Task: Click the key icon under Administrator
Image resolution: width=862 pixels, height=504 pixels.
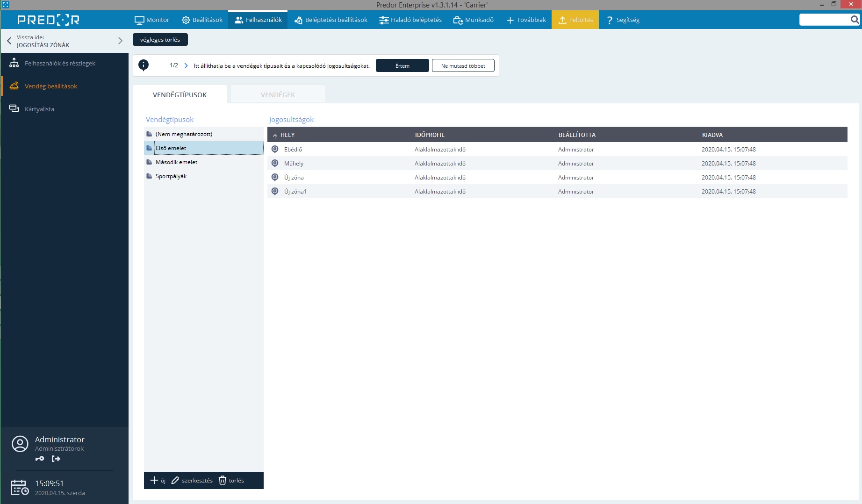Action: [40, 459]
